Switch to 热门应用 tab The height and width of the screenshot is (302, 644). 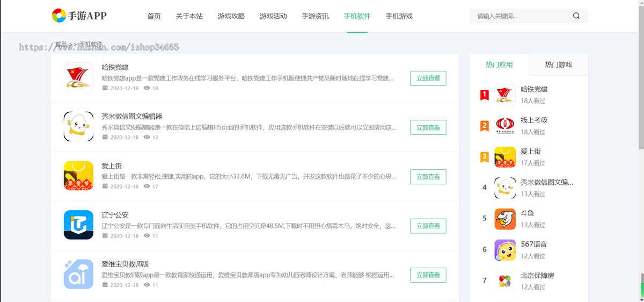click(x=499, y=64)
